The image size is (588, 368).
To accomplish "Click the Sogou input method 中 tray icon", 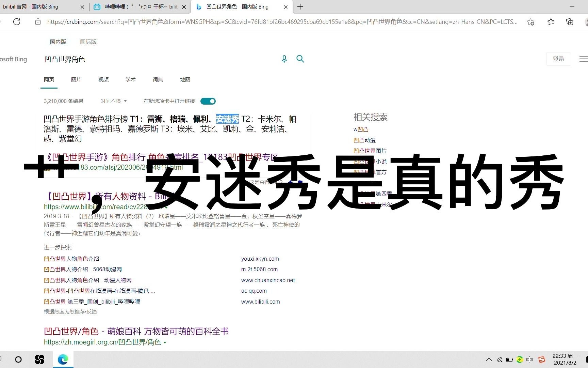I will coord(529,359).
